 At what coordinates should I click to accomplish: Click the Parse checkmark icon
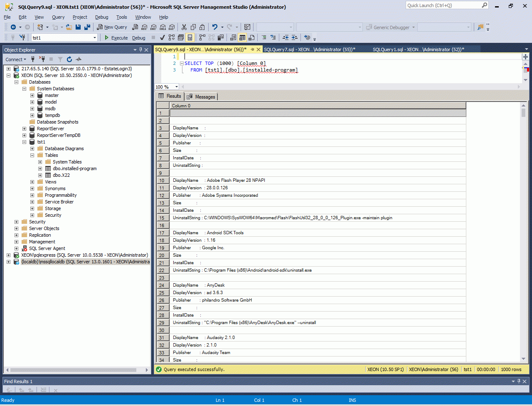pos(163,38)
